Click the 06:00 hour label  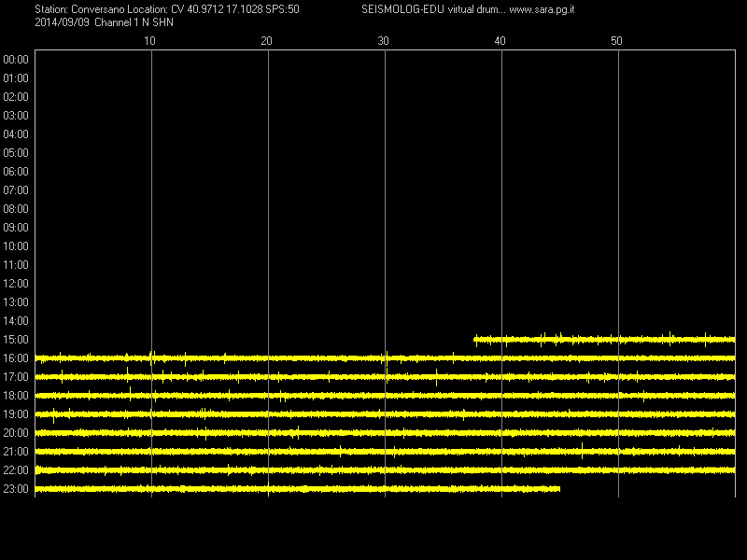click(x=16, y=172)
